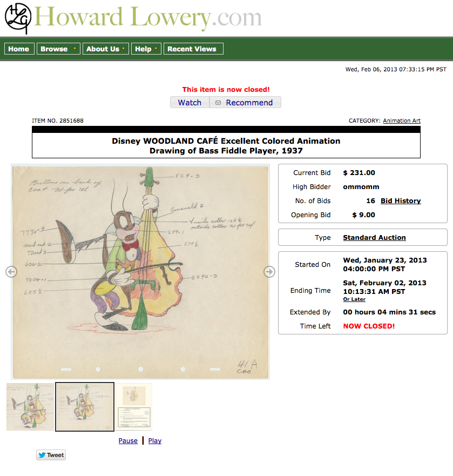Expand the Help menu arrow
This screenshot has height=476, width=453.
[155, 49]
